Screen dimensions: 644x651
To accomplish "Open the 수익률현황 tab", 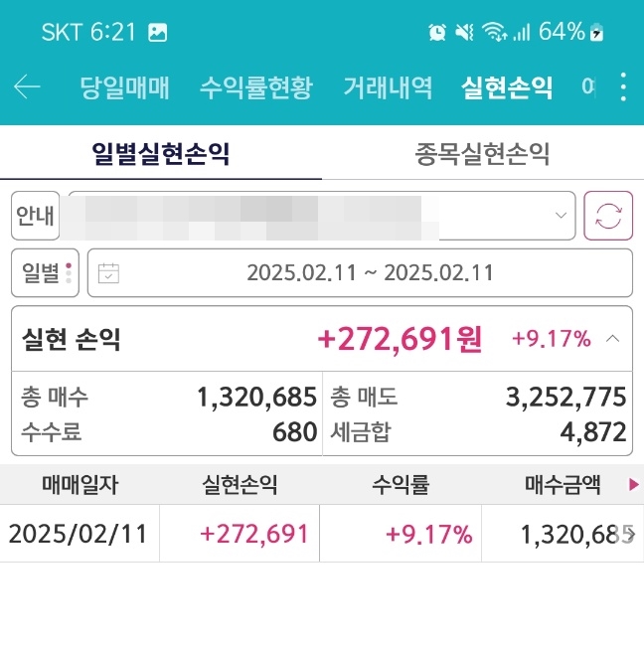I will (x=255, y=87).
